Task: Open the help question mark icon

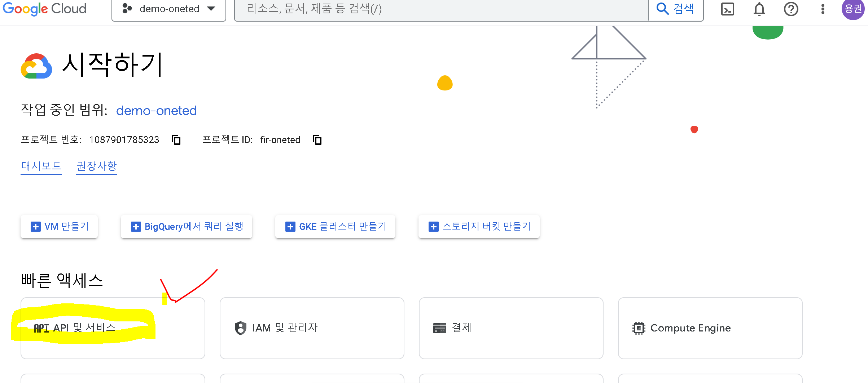Action: pos(791,9)
